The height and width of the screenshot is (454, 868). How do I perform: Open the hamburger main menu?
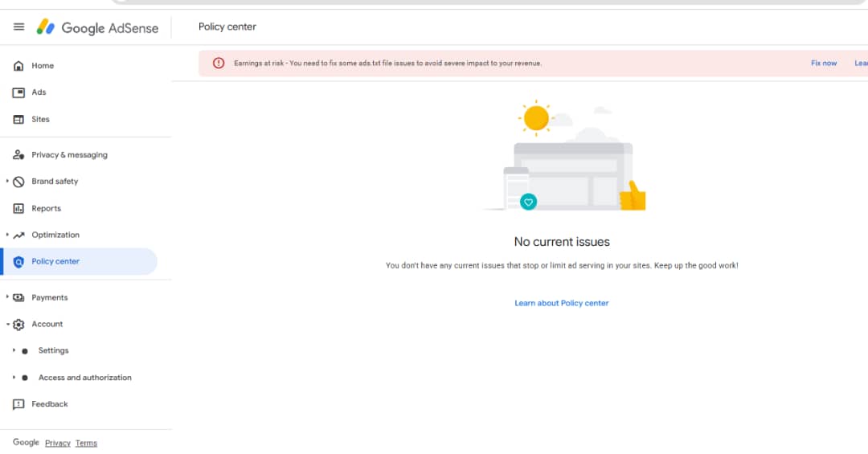point(18,27)
